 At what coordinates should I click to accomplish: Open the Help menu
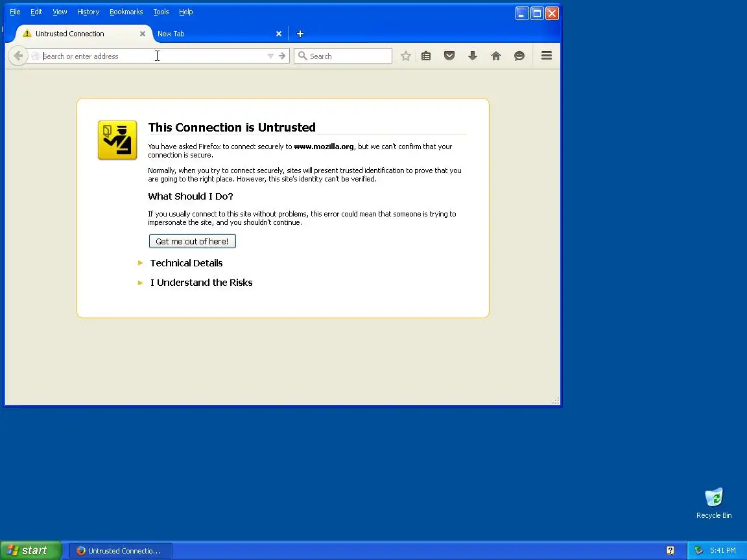(x=186, y=12)
